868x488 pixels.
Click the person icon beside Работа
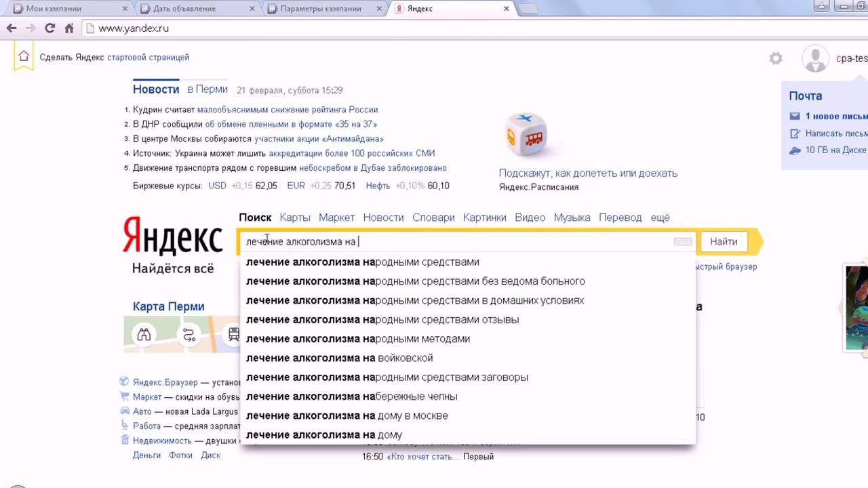(124, 426)
